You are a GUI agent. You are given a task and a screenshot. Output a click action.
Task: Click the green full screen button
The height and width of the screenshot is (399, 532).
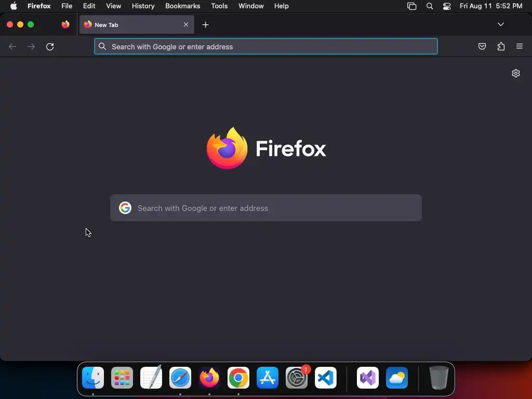coord(31,24)
